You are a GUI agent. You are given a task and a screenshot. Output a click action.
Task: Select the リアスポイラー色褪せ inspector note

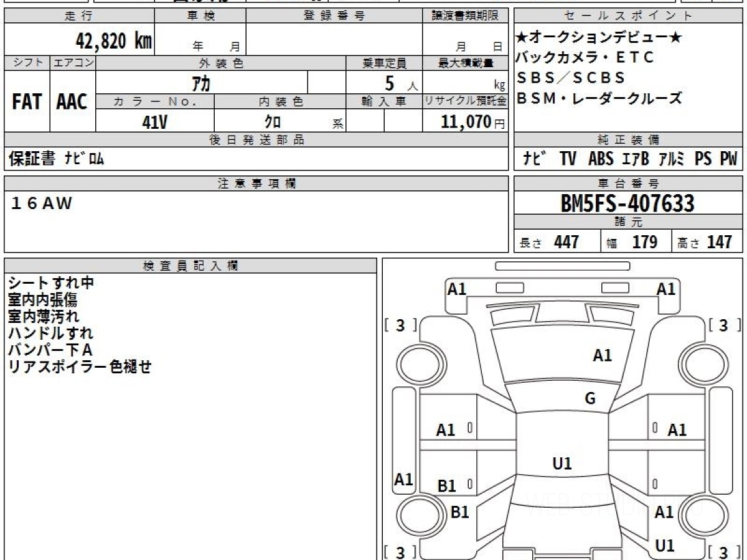[80, 366]
